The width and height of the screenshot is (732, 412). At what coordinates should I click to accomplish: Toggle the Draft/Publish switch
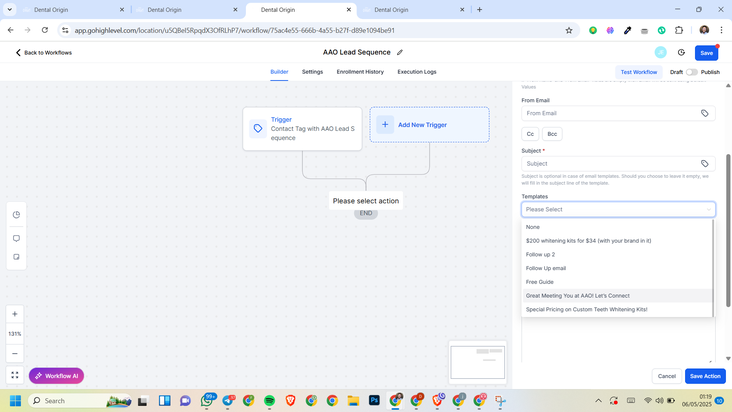(x=691, y=72)
